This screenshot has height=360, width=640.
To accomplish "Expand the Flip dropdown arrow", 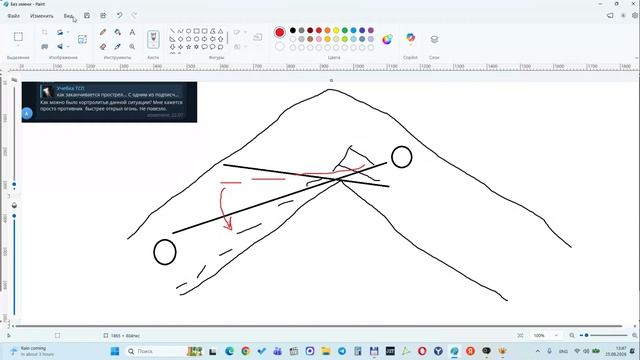I will pyautogui.click(x=68, y=47).
